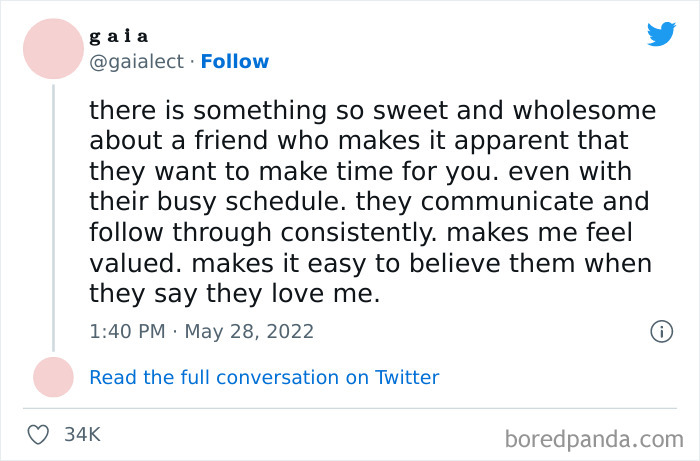
Task: Click the 34K likes count
Action: (x=81, y=435)
